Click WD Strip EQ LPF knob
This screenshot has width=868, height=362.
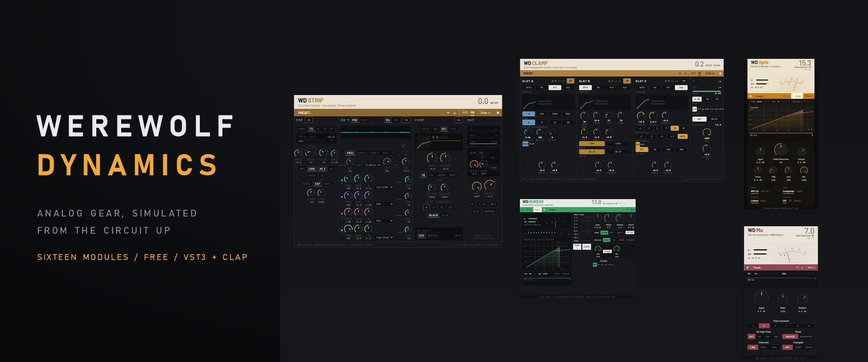pyautogui.click(x=387, y=162)
